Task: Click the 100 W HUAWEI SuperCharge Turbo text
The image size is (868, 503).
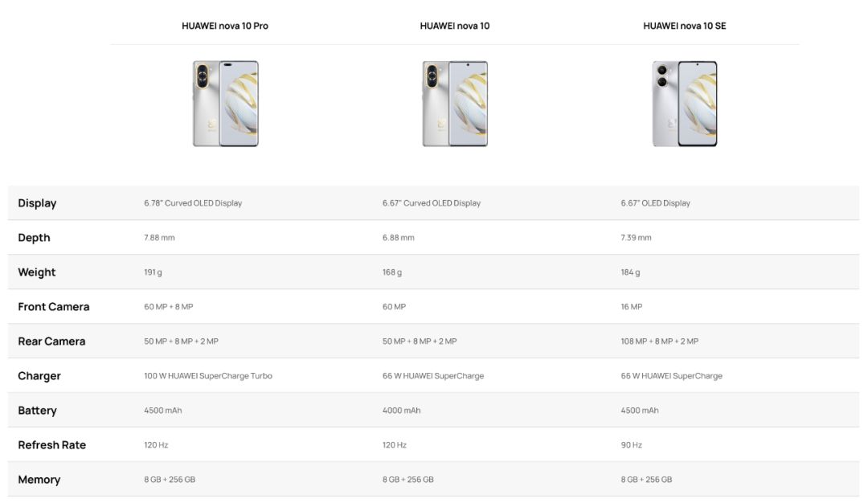Action: point(208,376)
